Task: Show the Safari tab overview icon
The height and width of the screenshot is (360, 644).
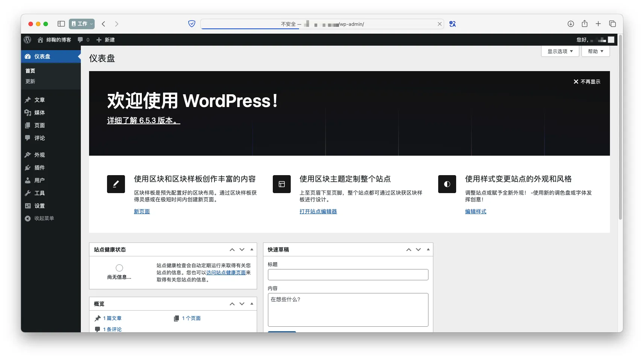Action: coord(613,24)
